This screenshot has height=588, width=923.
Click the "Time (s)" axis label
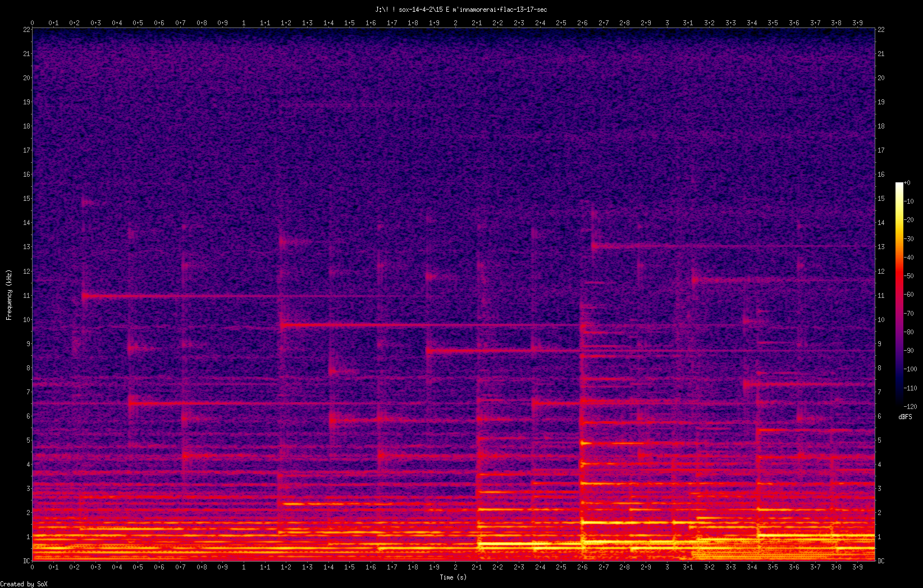453,577
